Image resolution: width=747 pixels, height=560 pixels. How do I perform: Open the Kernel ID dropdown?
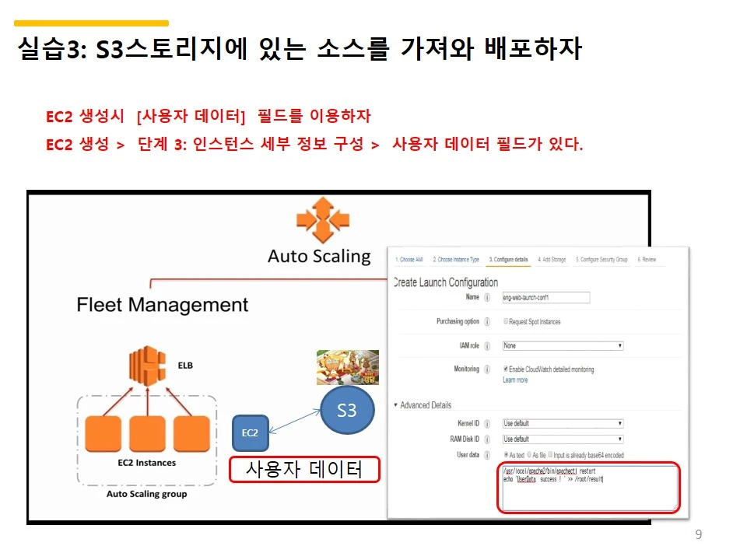tap(563, 424)
